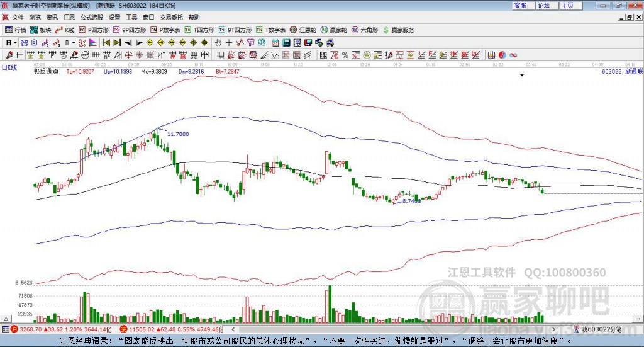Open the calendar icon
The width and height of the screenshot is (644, 347).
(275, 43)
